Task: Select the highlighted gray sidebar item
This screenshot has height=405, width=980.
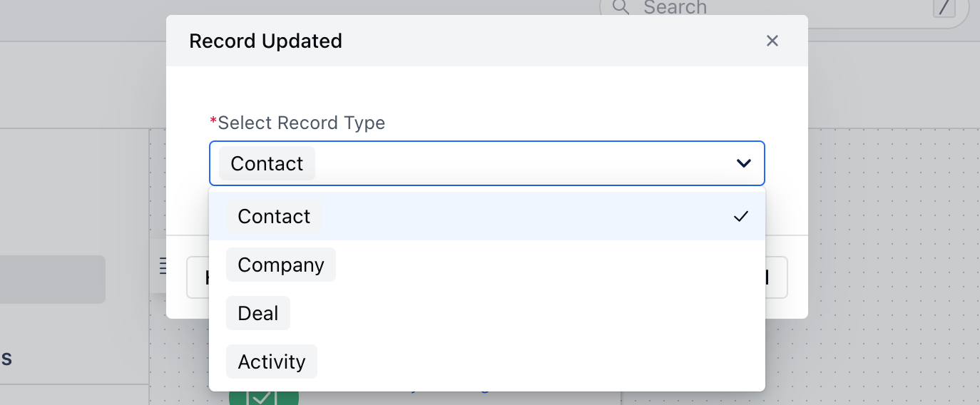Action: [53, 280]
